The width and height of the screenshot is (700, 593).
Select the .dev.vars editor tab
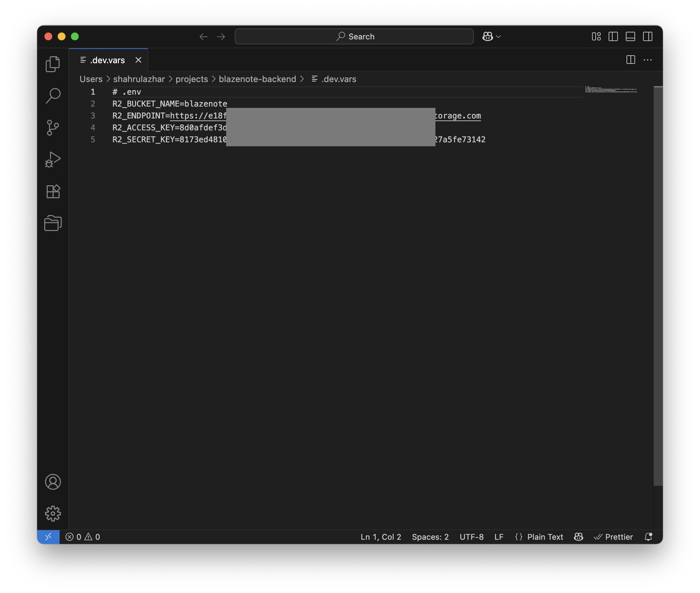[107, 60]
